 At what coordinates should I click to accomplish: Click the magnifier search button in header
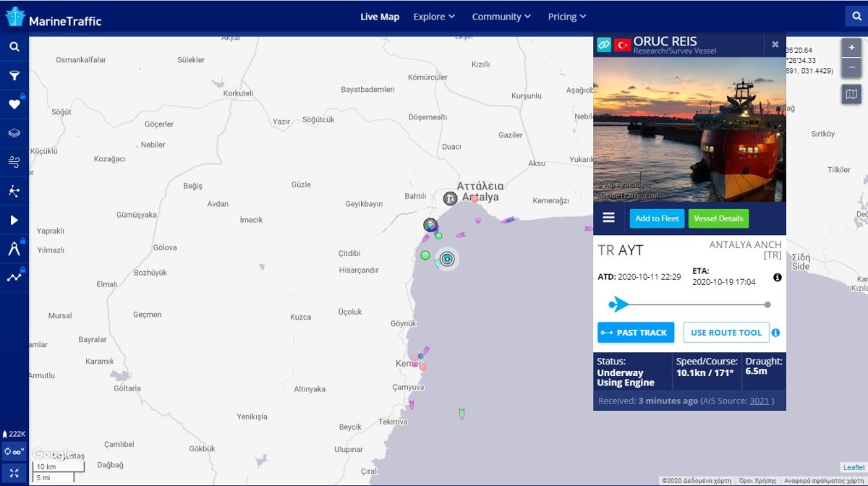point(855,16)
